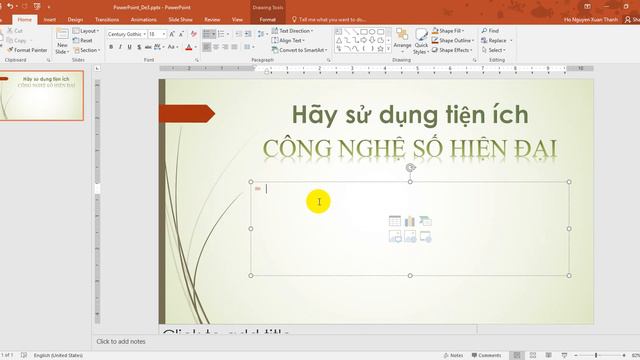Toggle Underline formatting
Viewport: 640px width, 360px height.
(x=129, y=47)
